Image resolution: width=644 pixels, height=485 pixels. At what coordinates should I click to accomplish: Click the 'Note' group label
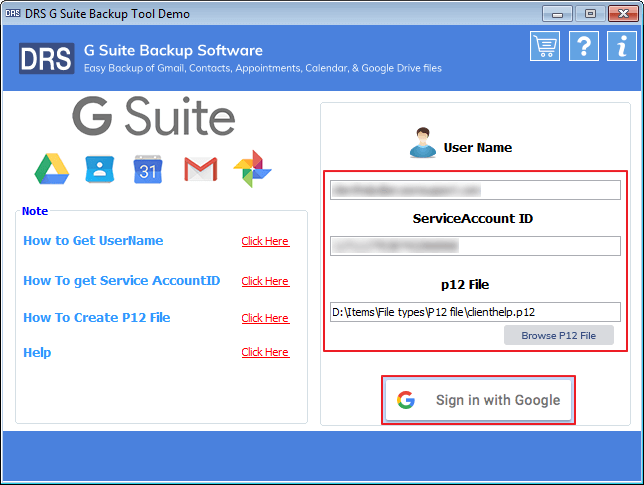(x=35, y=211)
